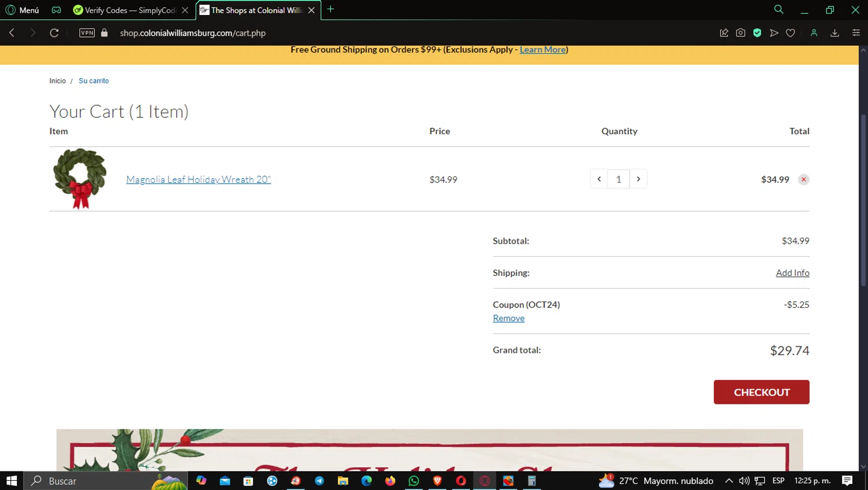Increase wreath quantity with right arrow
The image size is (868, 490).
pyautogui.click(x=638, y=179)
